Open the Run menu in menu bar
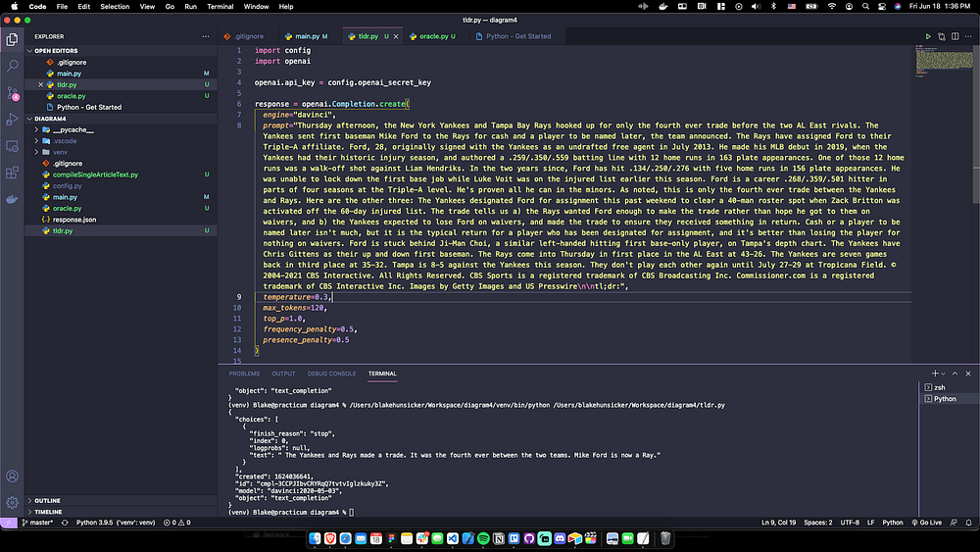980x552 pixels. pos(191,6)
